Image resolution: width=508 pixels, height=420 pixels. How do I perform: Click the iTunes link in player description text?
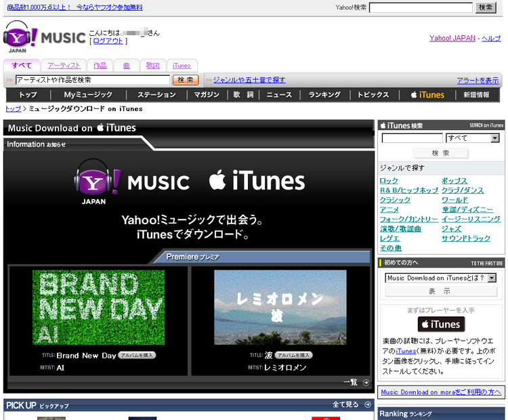[406, 351]
